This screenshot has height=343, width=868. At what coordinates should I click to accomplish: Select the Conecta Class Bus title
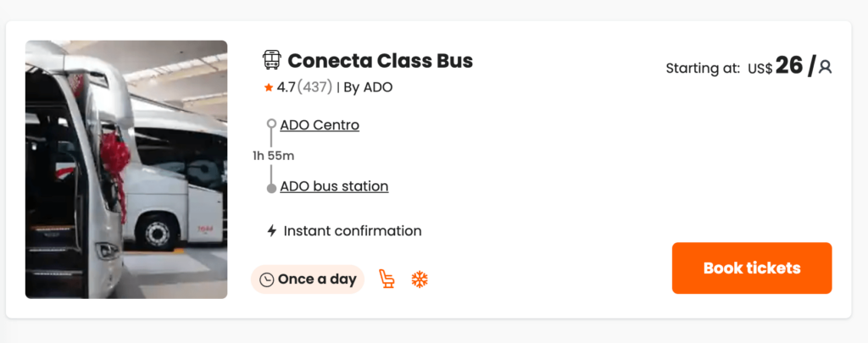[380, 61]
